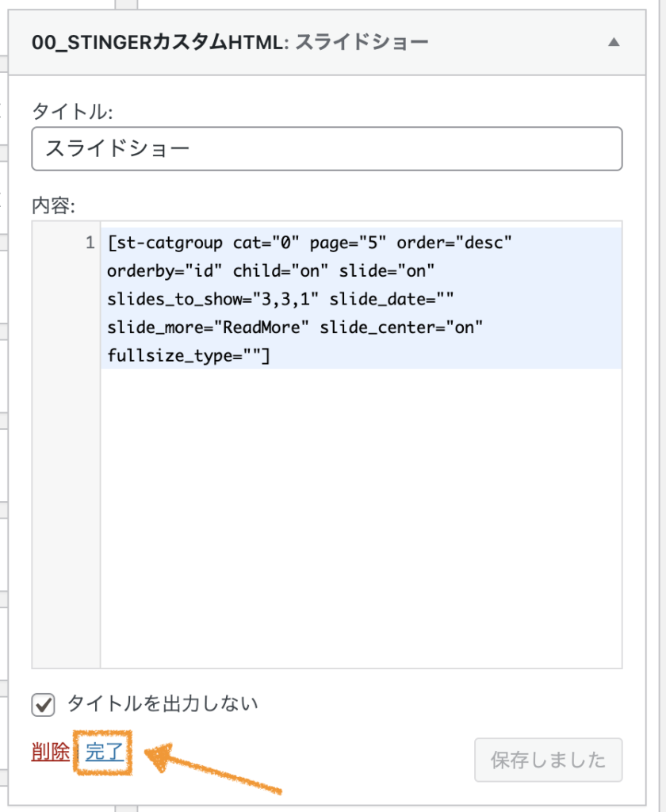Click the スライドショー text in the widget header

[362, 43]
